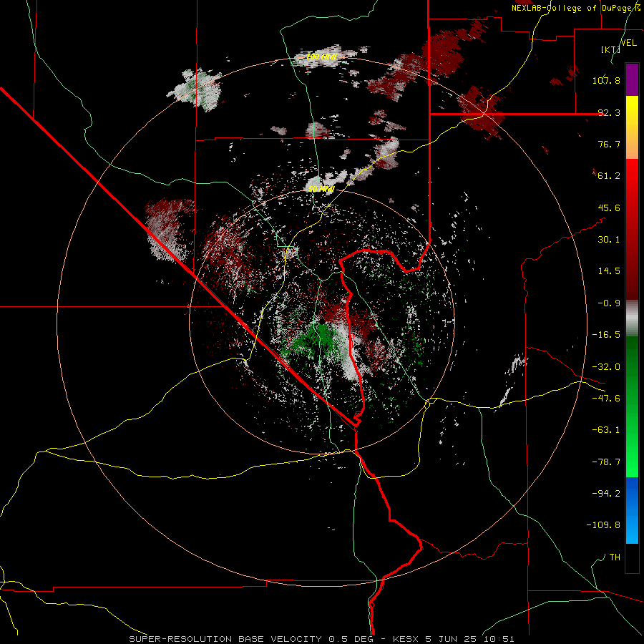Click the -78.7 legend value
Screen dimensions: 644x644
(606, 462)
